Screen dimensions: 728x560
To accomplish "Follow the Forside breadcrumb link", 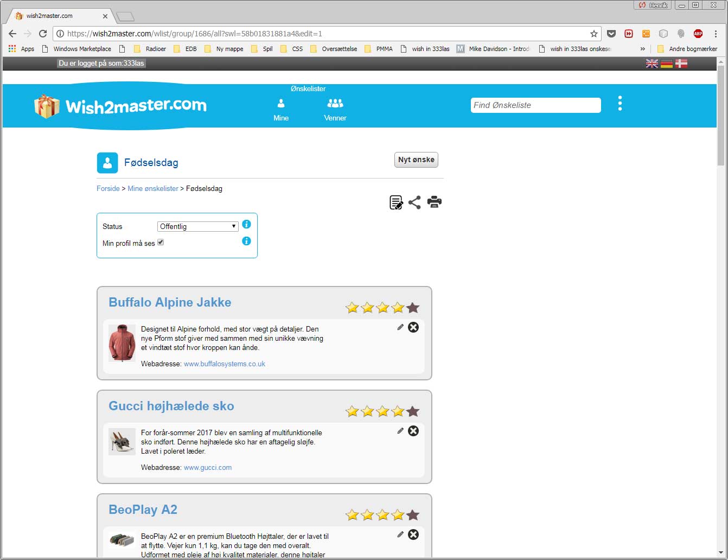I will point(108,188).
